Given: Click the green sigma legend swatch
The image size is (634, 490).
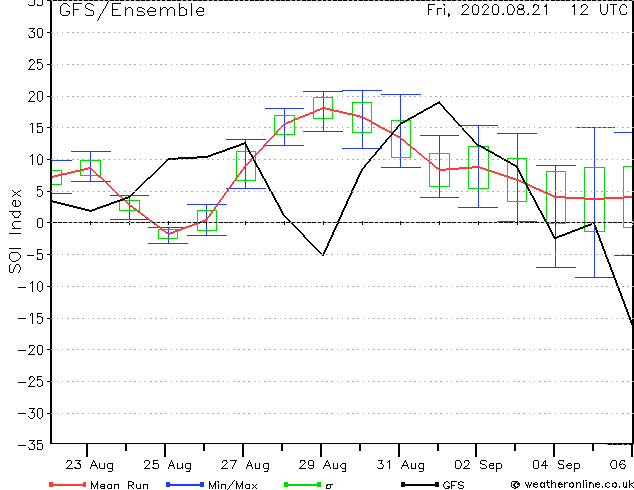Looking at the screenshot, I should [x=302, y=484].
